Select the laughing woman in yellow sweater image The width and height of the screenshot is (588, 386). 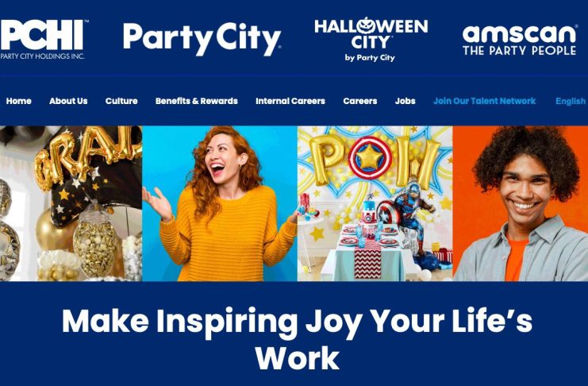[220, 203]
